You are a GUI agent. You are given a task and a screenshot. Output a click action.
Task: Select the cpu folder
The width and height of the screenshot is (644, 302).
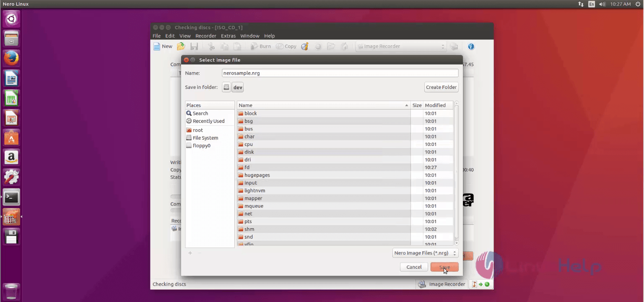[345, 144]
